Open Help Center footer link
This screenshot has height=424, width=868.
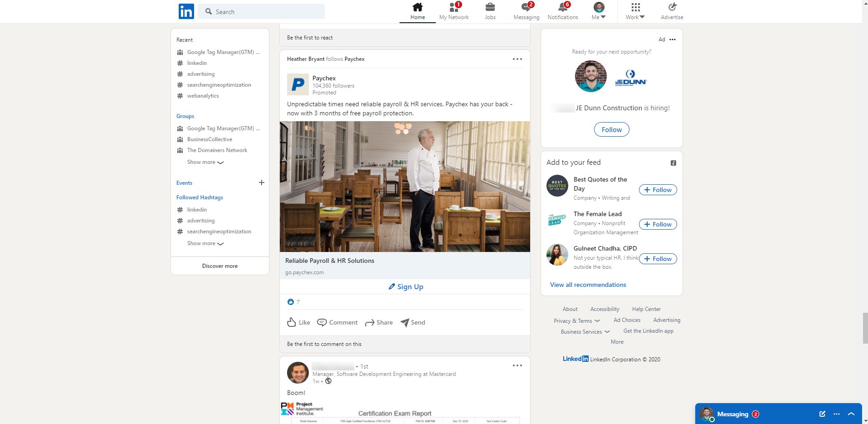pos(646,309)
